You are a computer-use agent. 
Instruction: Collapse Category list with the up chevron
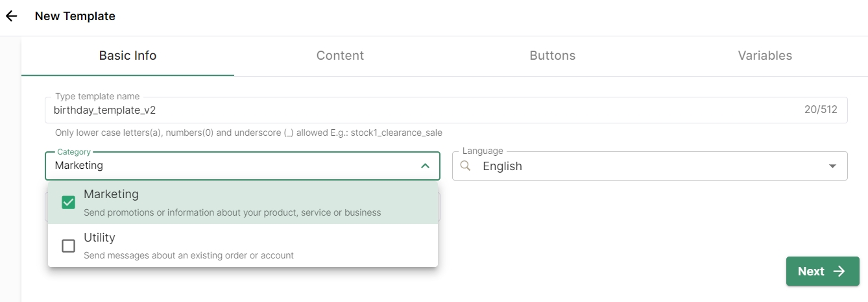tap(425, 166)
